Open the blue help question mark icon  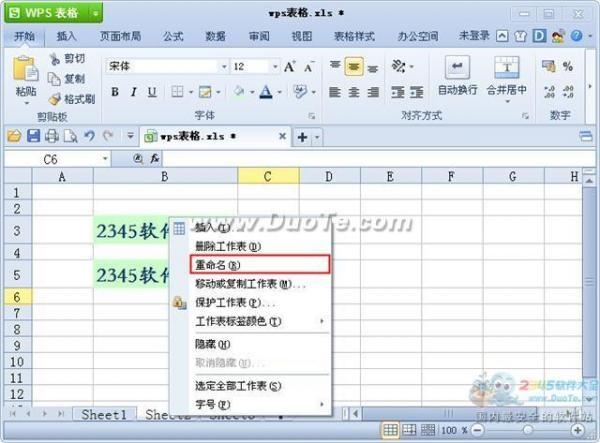coord(576,36)
